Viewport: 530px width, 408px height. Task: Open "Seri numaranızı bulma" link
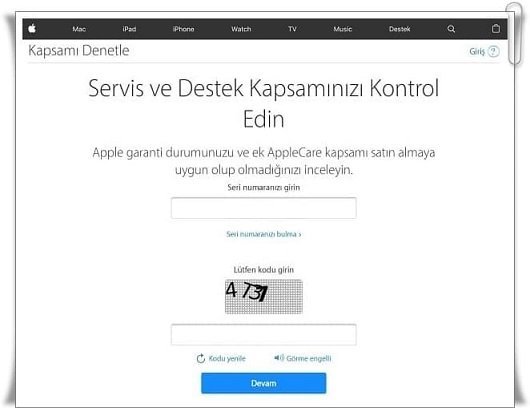[x=264, y=234]
